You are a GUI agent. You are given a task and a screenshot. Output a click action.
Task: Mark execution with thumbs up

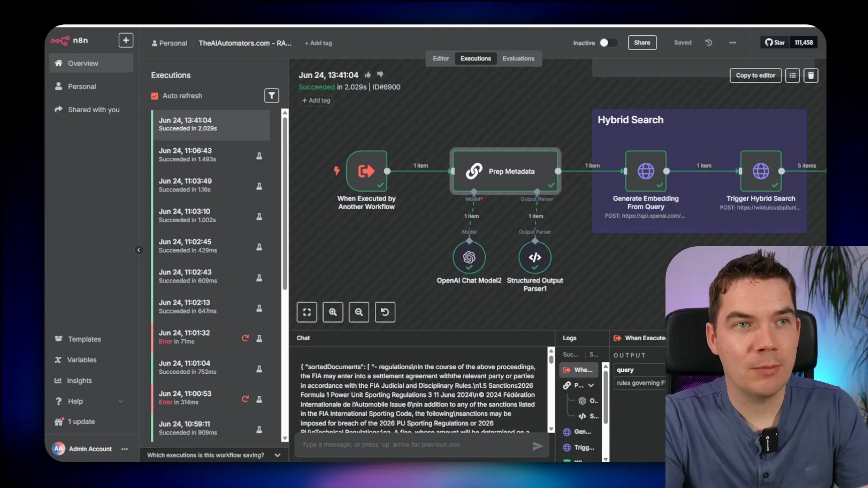pos(368,75)
